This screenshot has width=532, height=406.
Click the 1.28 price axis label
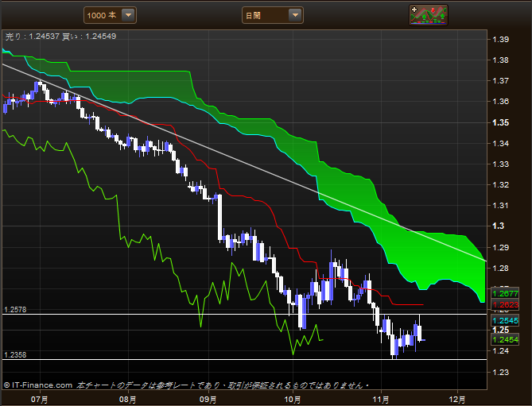[x=501, y=269]
